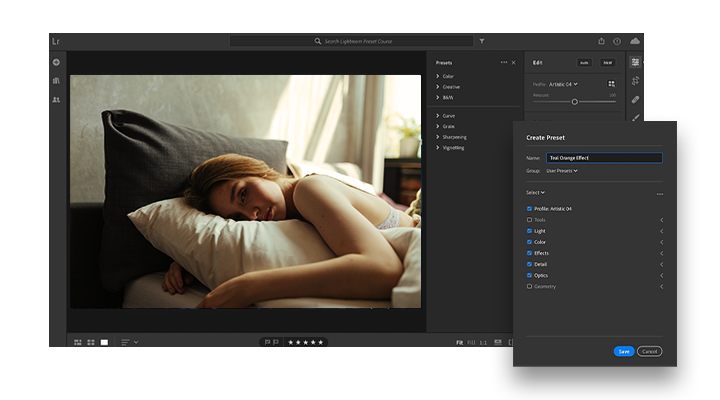
Task: Open the Edit sliders panel icon
Action: point(635,62)
